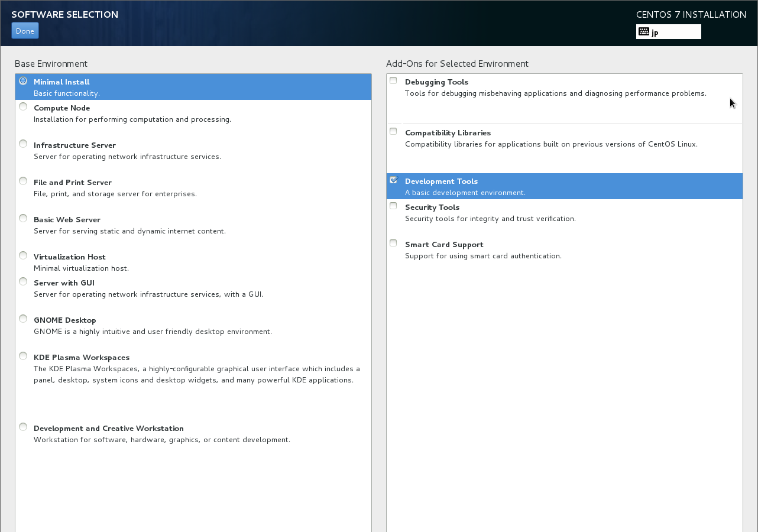Viewport: 758px width, 532px height.
Task: Select File and Print Server radio button
Action: (x=23, y=181)
